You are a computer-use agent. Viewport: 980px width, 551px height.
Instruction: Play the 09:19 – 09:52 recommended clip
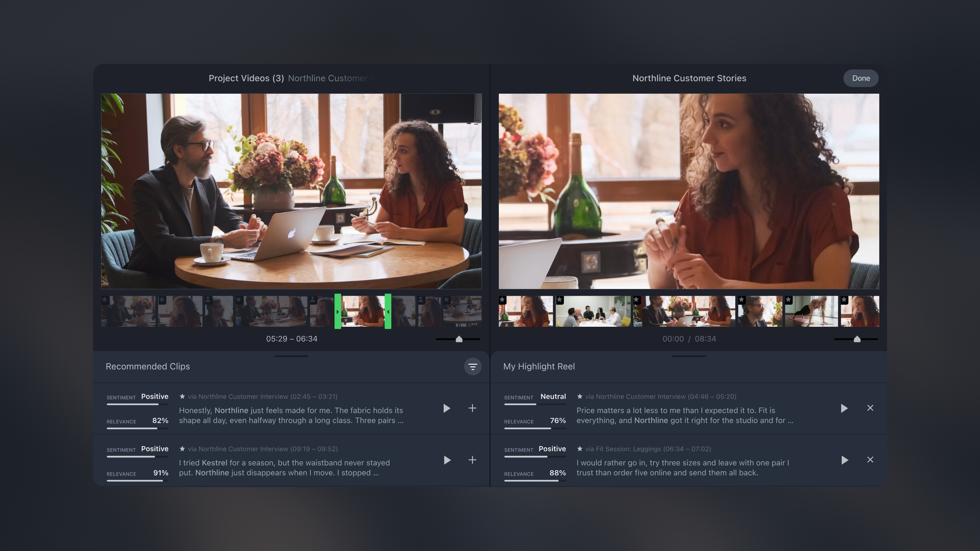point(447,460)
